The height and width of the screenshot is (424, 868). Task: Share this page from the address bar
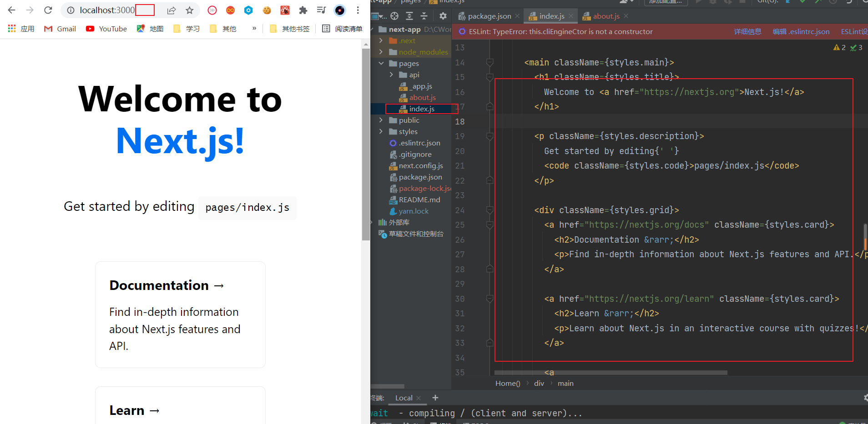[x=172, y=10]
